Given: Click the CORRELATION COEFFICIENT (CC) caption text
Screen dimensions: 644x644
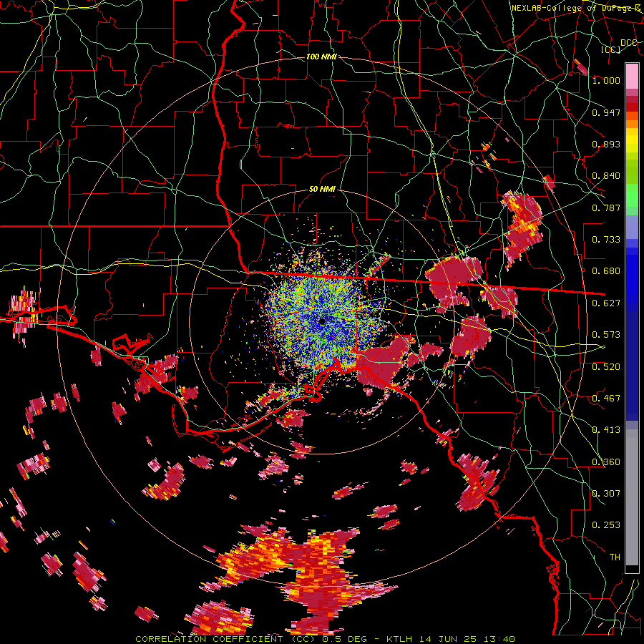Looking at the screenshot, I should [225, 639].
